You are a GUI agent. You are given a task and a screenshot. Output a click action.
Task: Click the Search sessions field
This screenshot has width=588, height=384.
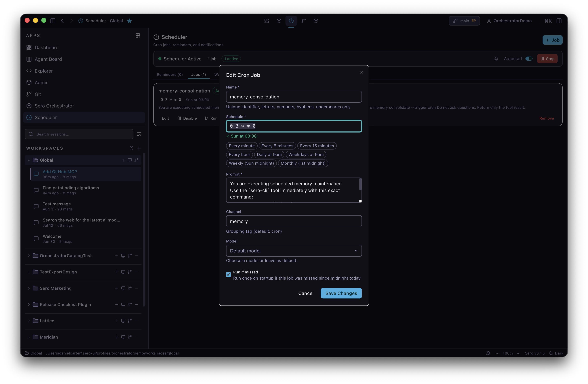(79, 134)
